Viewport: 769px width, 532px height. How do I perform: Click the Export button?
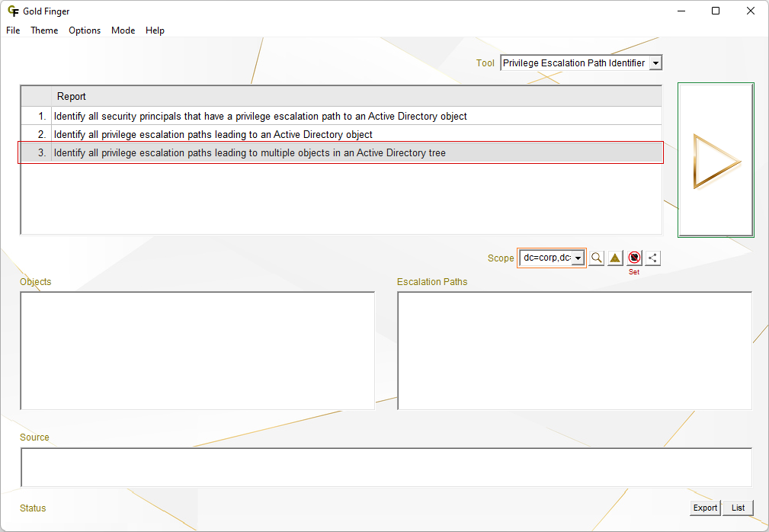(705, 508)
